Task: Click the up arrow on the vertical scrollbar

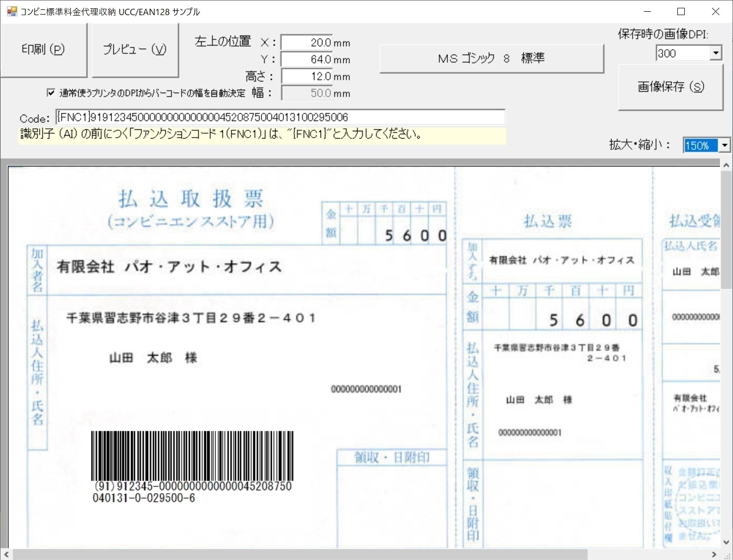Action: (x=725, y=166)
